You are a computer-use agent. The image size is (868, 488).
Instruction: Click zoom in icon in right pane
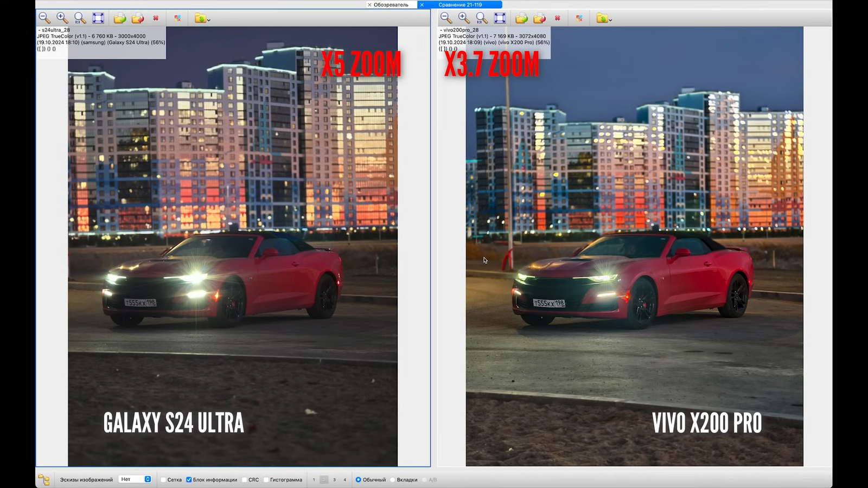[464, 18]
